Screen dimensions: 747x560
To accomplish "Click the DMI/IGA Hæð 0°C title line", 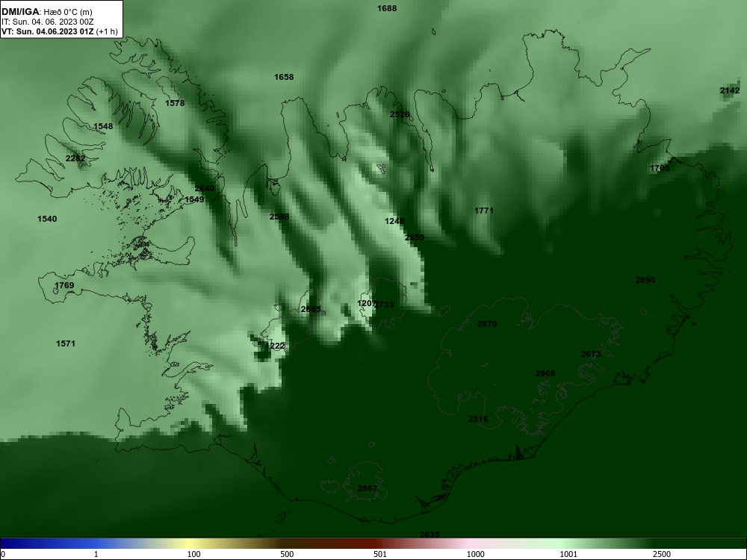I will click(47, 12).
